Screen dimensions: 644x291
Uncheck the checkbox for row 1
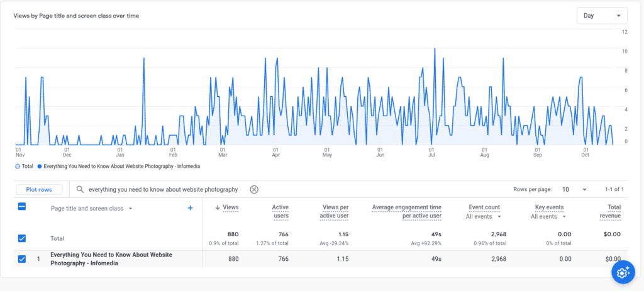(x=22, y=258)
